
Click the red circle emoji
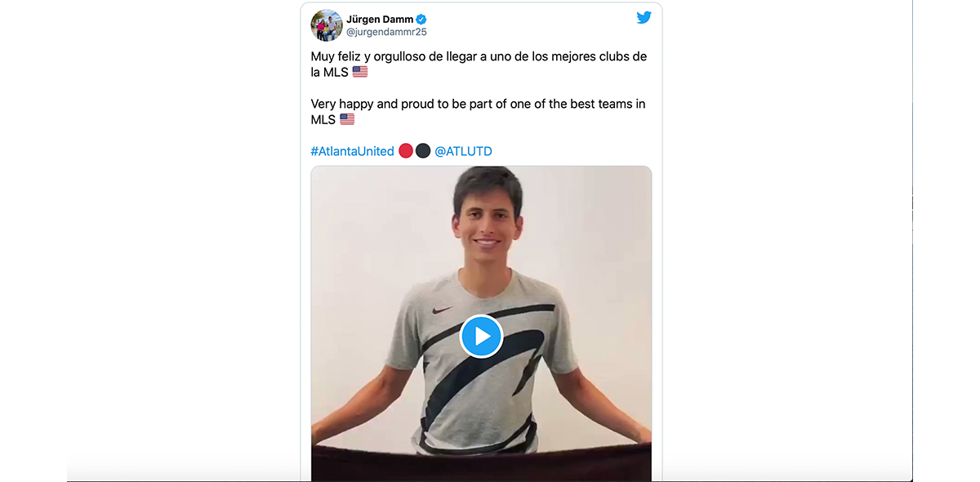click(x=406, y=151)
